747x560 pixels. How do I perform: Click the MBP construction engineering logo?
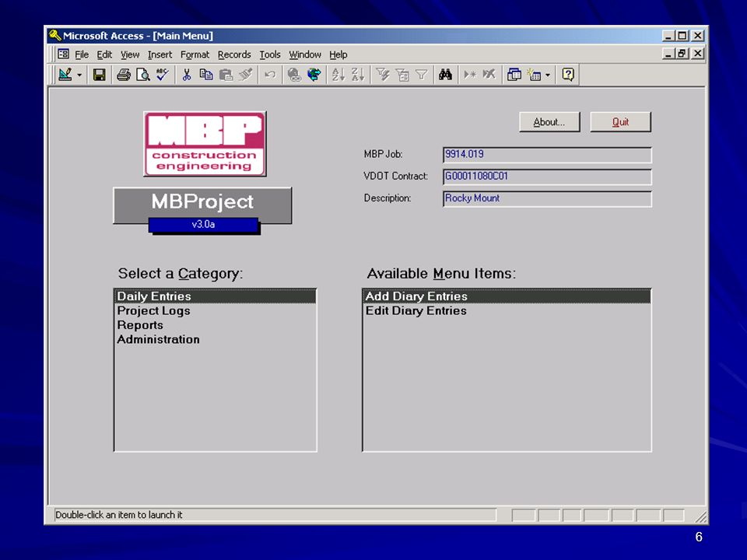205,144
